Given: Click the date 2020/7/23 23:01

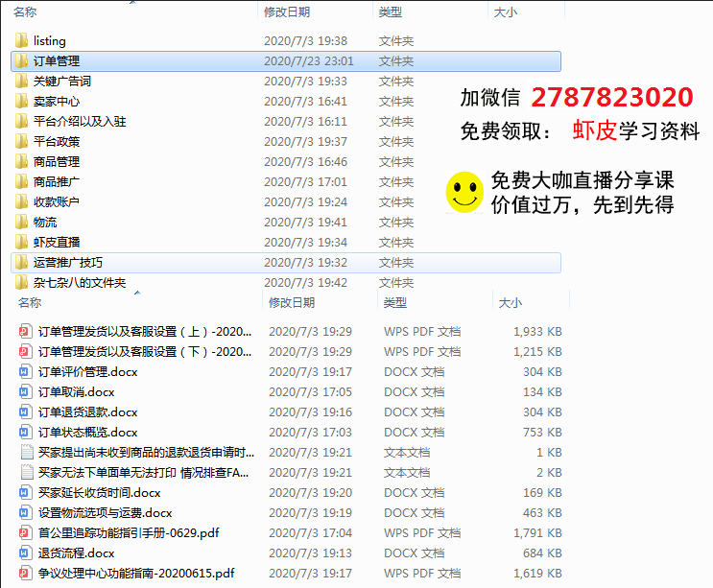Looking at the screenshot, I should (309, 60).
